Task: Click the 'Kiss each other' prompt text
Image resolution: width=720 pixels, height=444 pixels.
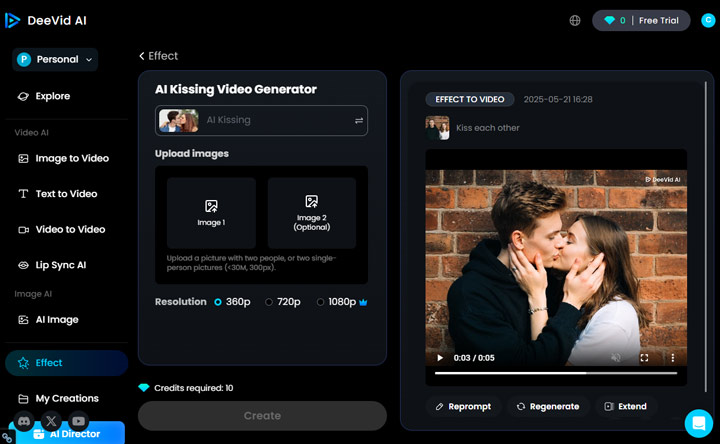Action: 488,128
